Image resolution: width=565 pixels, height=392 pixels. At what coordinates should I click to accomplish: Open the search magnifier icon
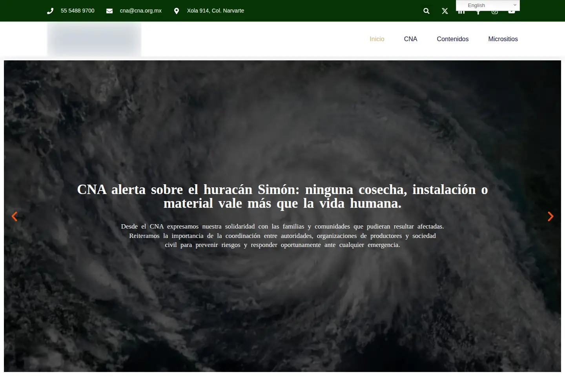(426, 11)
